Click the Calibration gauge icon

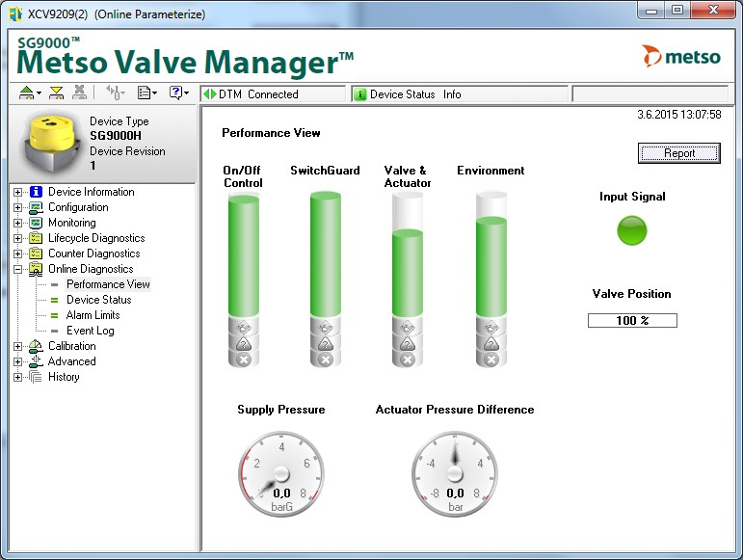click(x=36, y=346)
